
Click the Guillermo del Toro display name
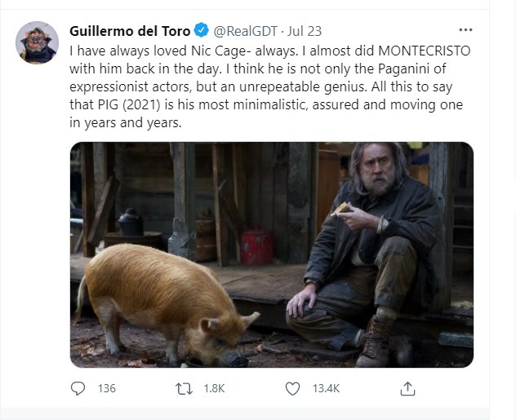[x=130, y=31]
